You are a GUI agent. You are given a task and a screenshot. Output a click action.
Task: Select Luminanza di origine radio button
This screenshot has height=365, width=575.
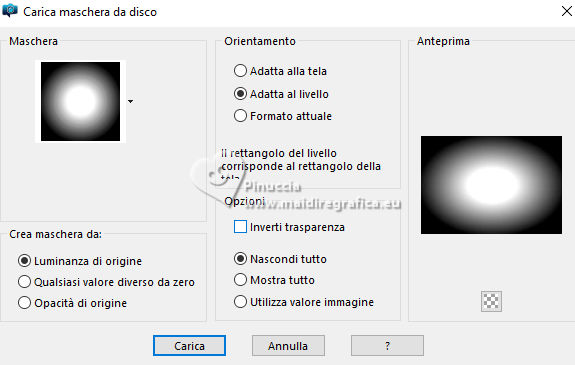coord(24,261)
